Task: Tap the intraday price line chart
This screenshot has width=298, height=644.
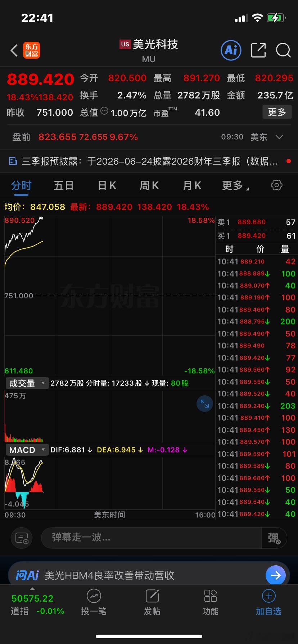Action: 110,296
